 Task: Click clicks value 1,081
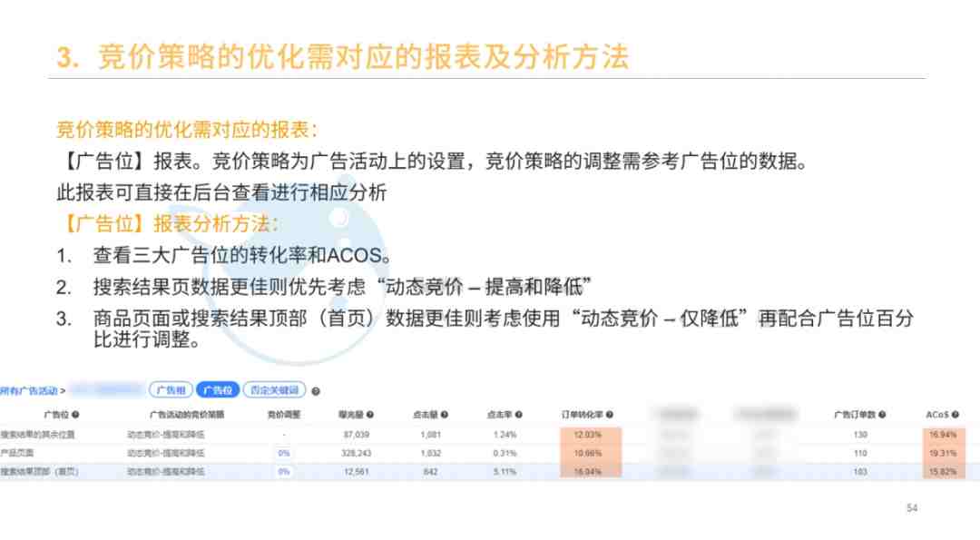(431, 435)
